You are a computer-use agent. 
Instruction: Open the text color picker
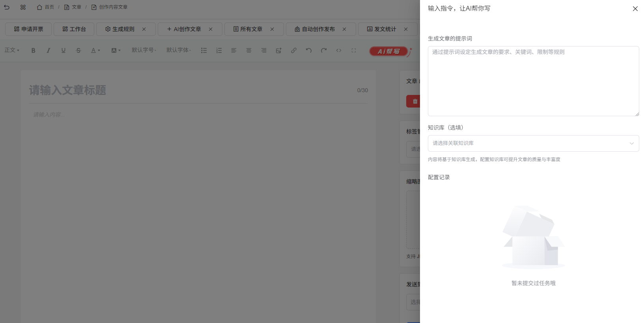coord(95,50)
